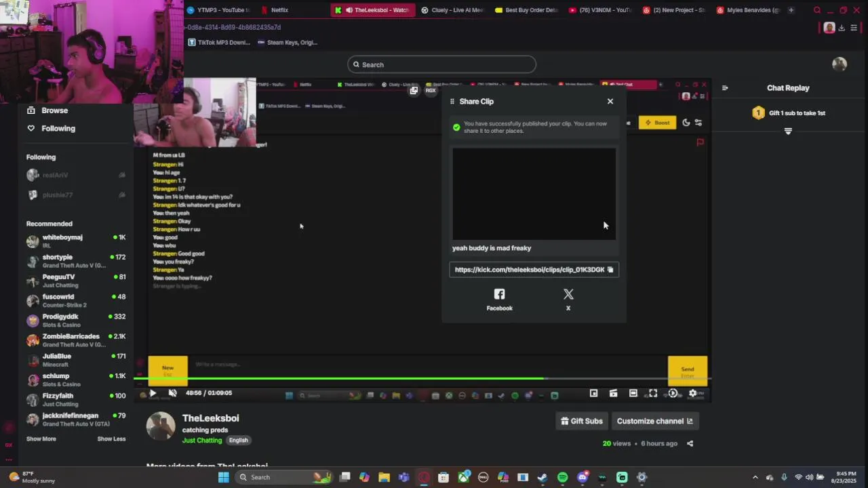
Task: Click the Just Chatting category link
Action: point(202,440)
